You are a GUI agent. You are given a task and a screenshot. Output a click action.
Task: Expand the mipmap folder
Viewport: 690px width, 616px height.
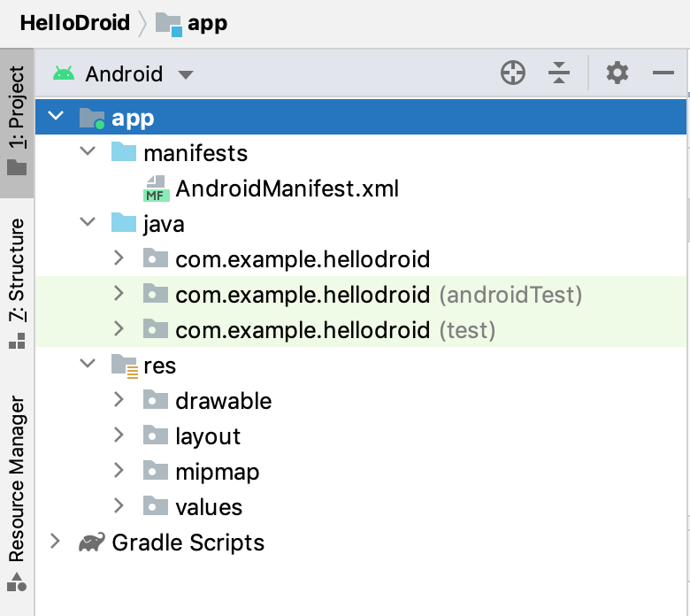point(119,470)
